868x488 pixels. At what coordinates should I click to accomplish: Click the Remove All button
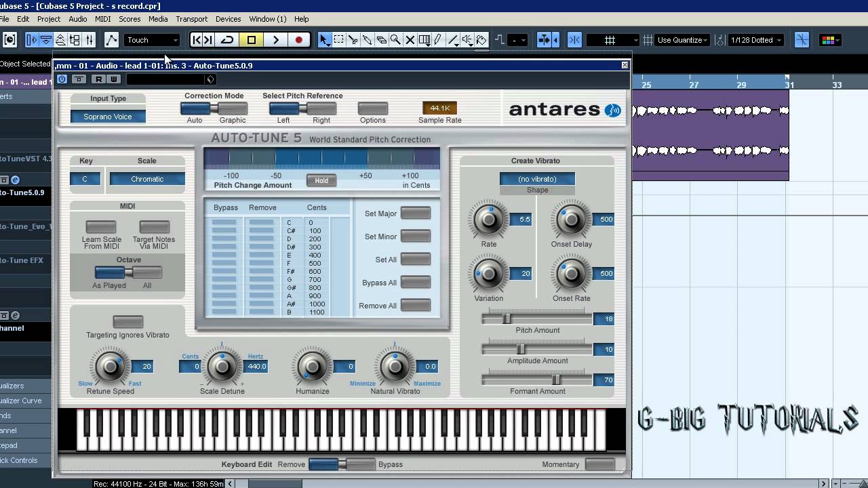415,306
